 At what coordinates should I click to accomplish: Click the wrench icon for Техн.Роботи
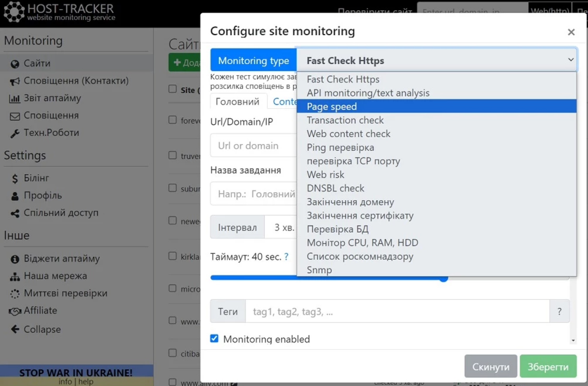click(15, 134)
